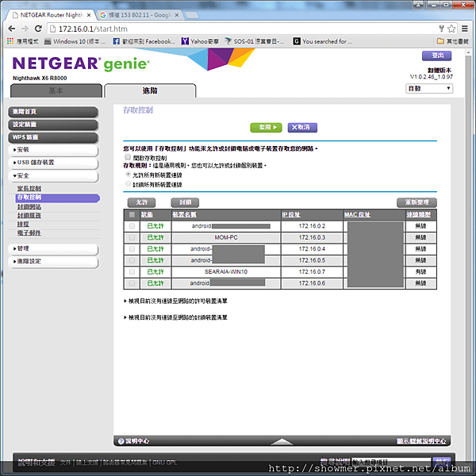The width and height of the screenshot is (476, 476).
Task: Expand the 進階設定 sidebar section
Action: pos(53,261)
